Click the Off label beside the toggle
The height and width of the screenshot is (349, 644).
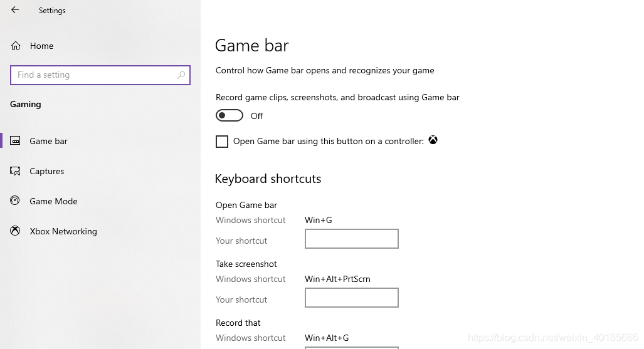(x=256, y=116)
